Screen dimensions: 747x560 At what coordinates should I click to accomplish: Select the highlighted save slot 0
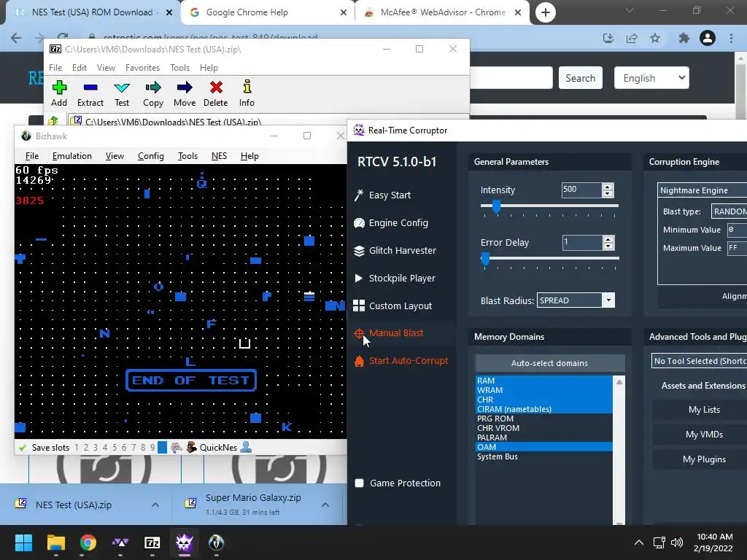162,448
